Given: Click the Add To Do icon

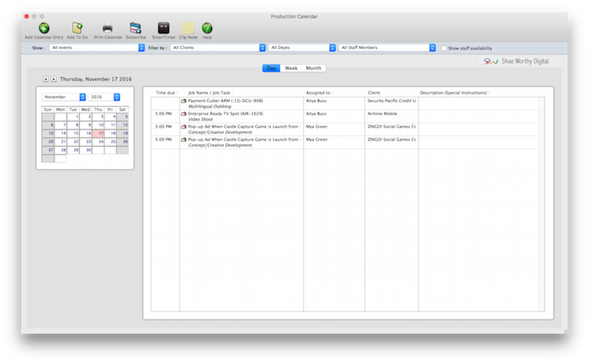Looking at the screenshot, I should pyautogui.click(x=77, y=28).
